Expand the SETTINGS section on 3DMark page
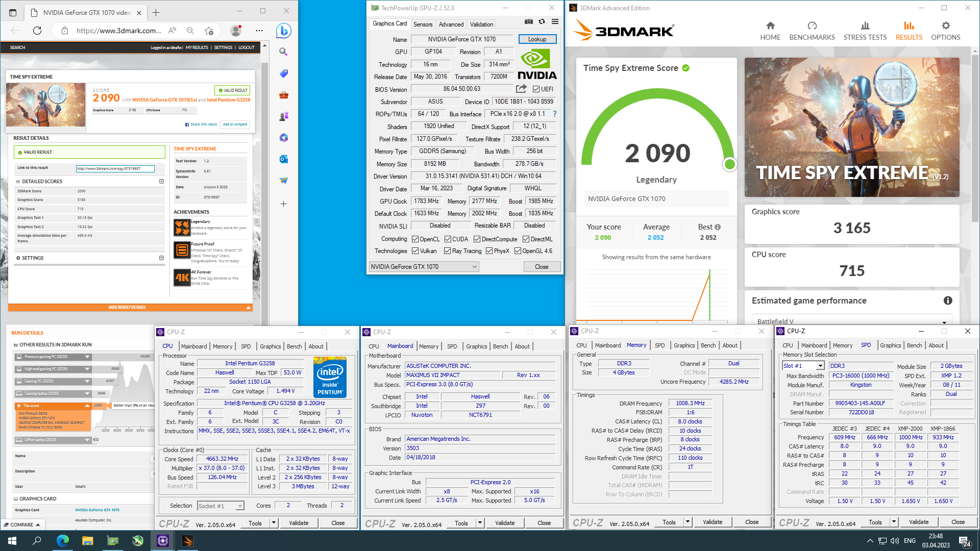The width and height of the screenshot is (980, 551). tap(162, 258)
